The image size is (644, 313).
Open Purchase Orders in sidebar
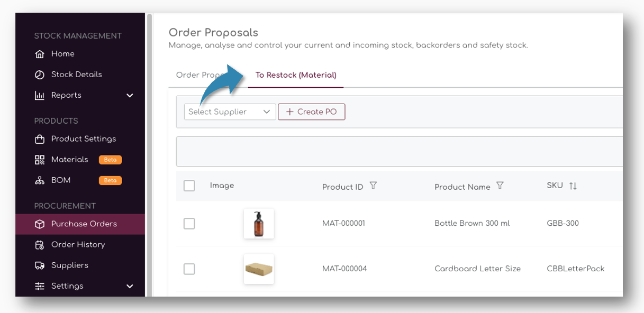pyautogui.click(x=84, y=224)
